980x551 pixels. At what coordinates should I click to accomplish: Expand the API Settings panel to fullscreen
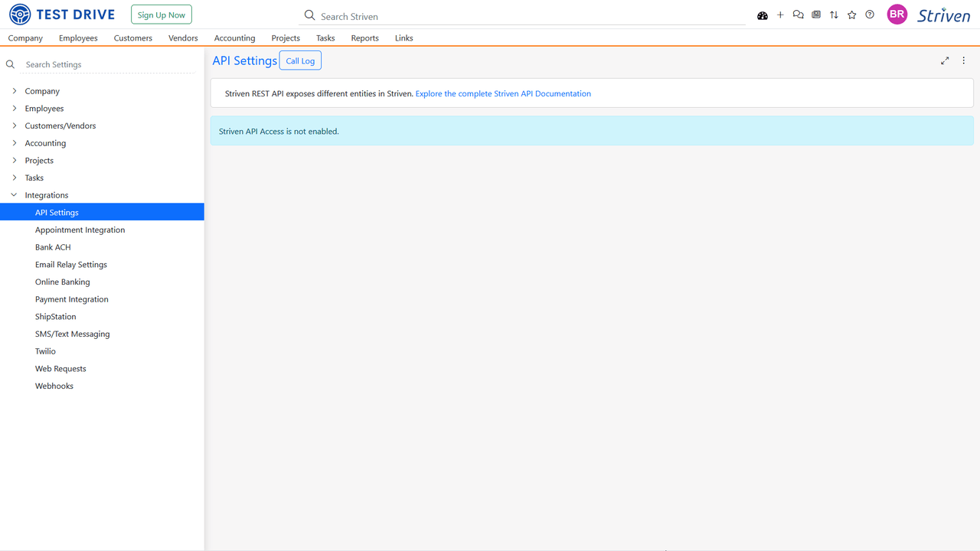coord(945,60)
